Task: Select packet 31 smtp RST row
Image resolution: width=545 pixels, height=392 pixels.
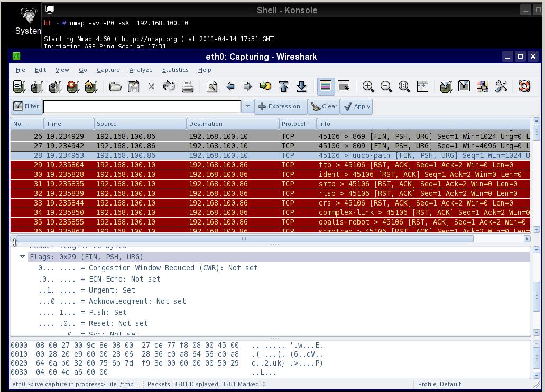Action: pos(271,184)
